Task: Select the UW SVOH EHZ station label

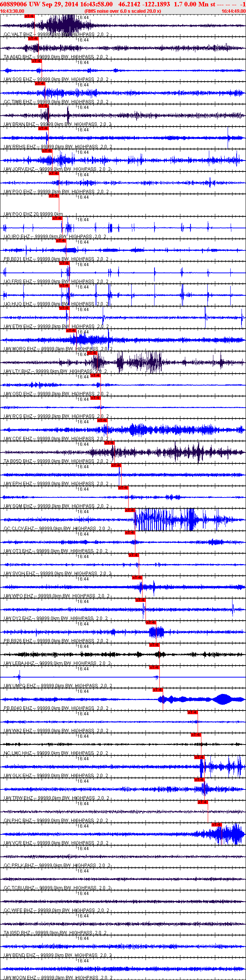Action: [x=58, y=573]
